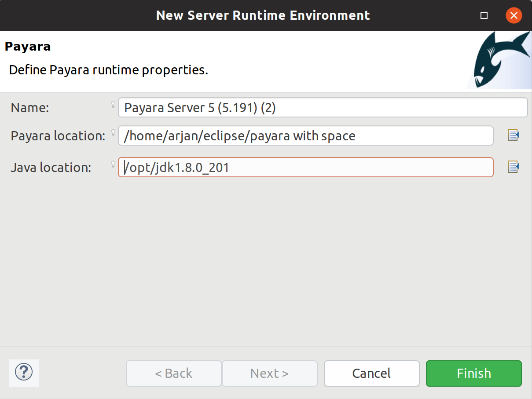Image resolution: width=532 pixels, height=399 pixels.
Task: Close the New Server Runtime Environment dialog
Action: pyautogui.click(x=514, y=15)
